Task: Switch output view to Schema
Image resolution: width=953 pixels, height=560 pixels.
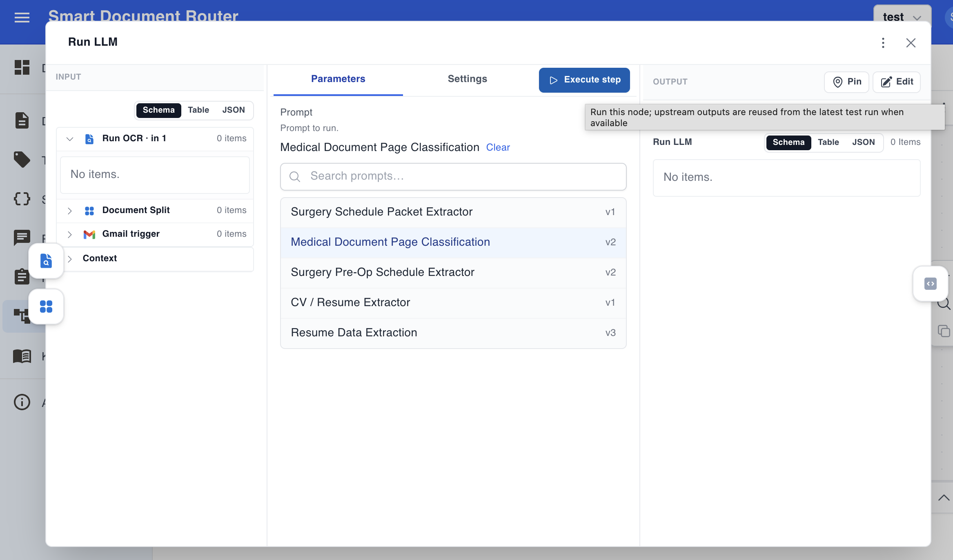Action: click(x=788, y=142)
